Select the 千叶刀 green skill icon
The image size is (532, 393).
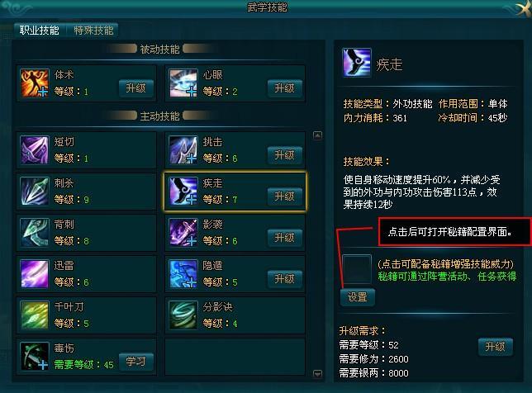tap(34, 315)
